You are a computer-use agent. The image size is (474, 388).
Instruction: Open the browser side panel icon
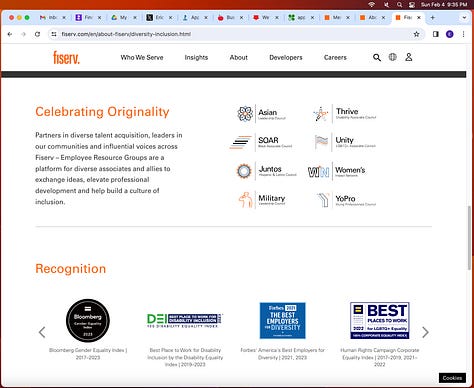click(436, 34)
